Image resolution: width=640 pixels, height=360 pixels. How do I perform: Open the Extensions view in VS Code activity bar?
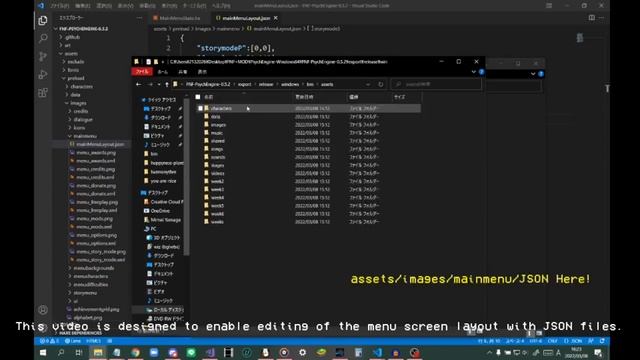(43, 93)
